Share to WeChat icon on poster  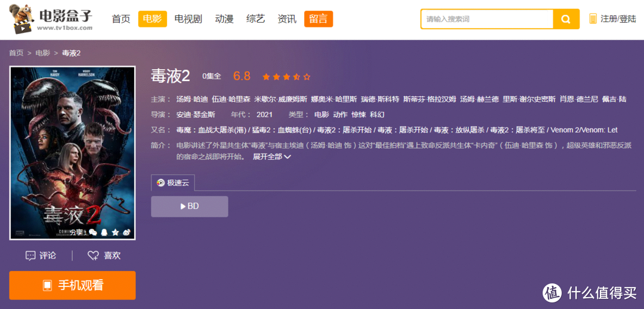pyautogui.click(x=93, y=232)
